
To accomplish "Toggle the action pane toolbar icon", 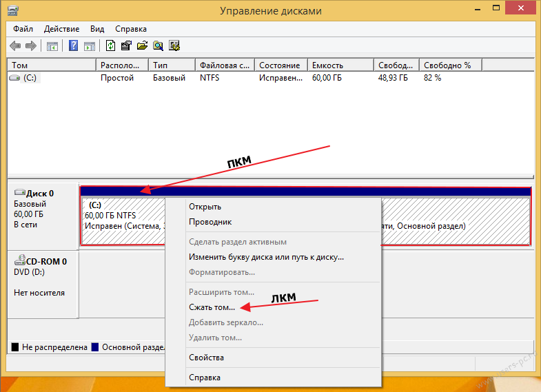I will point(89,46).
